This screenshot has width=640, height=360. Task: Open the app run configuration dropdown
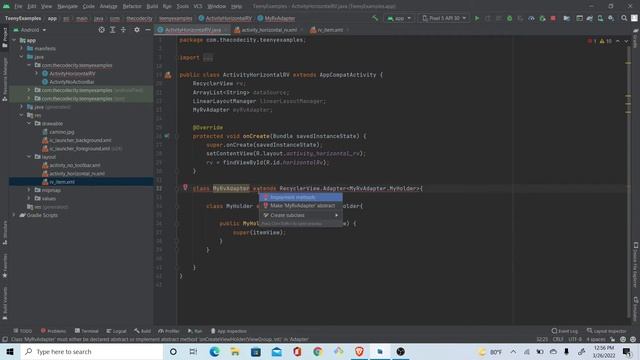(399, 18)
